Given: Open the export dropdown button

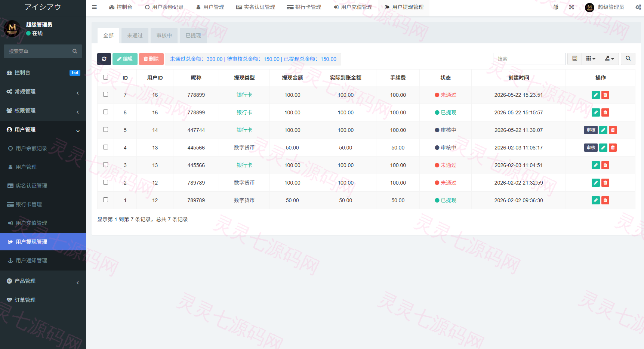Looking at the screenshot, I should [609, 59].
